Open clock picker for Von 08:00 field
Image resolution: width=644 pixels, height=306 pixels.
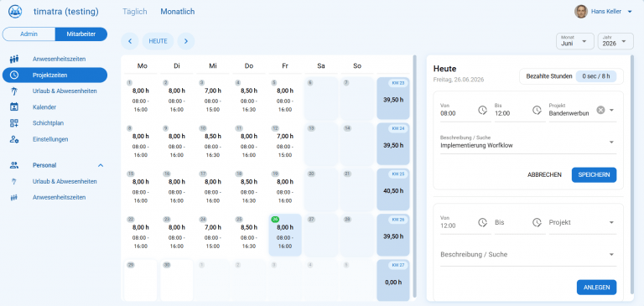tap(483, 110)
